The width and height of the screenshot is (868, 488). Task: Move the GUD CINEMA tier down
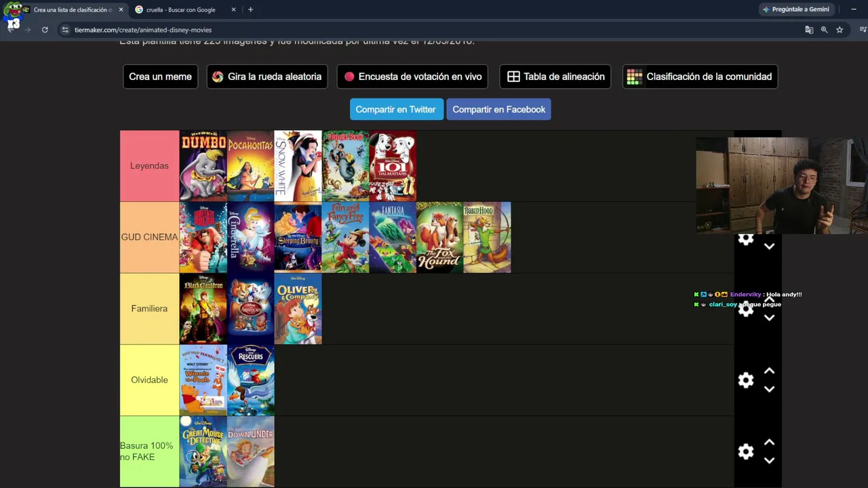coord(769,247)
